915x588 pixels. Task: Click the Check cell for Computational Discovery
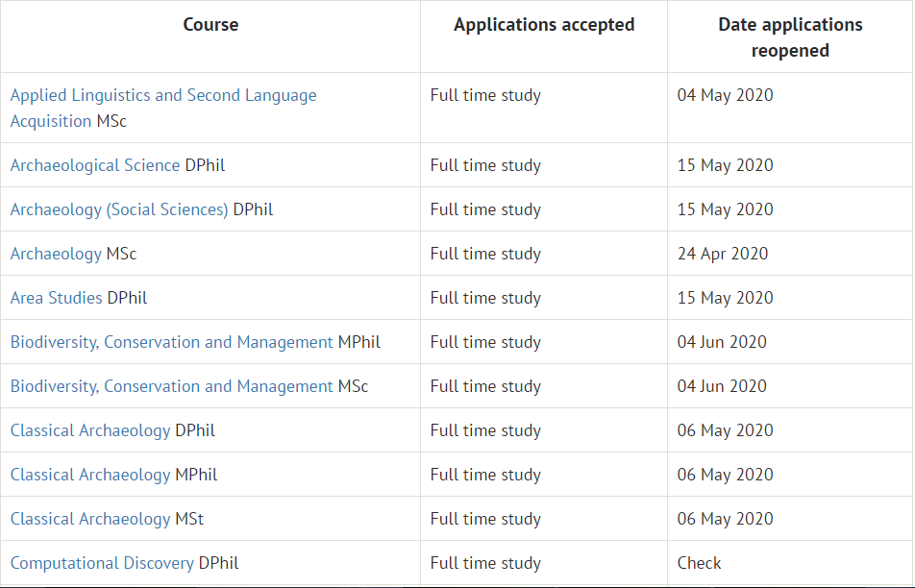699,563
